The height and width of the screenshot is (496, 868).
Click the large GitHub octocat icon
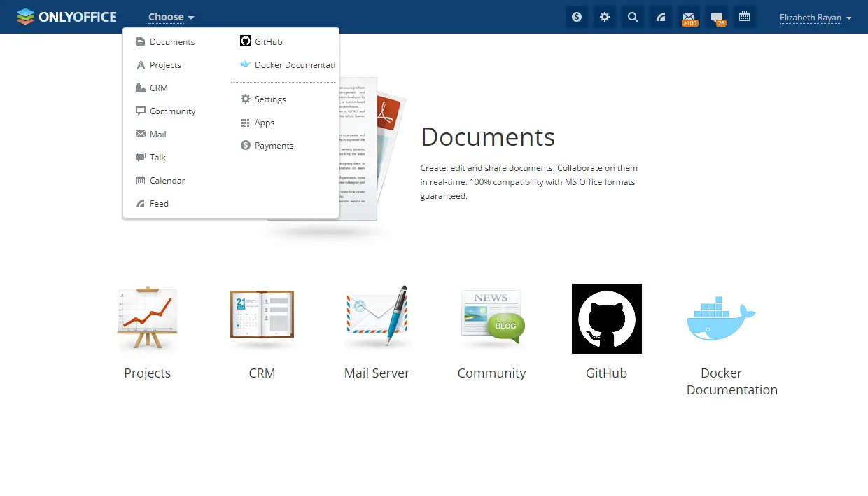(607, 319)
